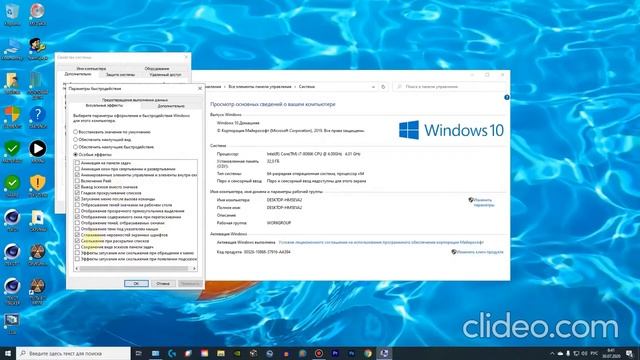Screen dimensions: 640x360
Task: Select the blue question mark desktop icon
Action: tap(38, 116)
